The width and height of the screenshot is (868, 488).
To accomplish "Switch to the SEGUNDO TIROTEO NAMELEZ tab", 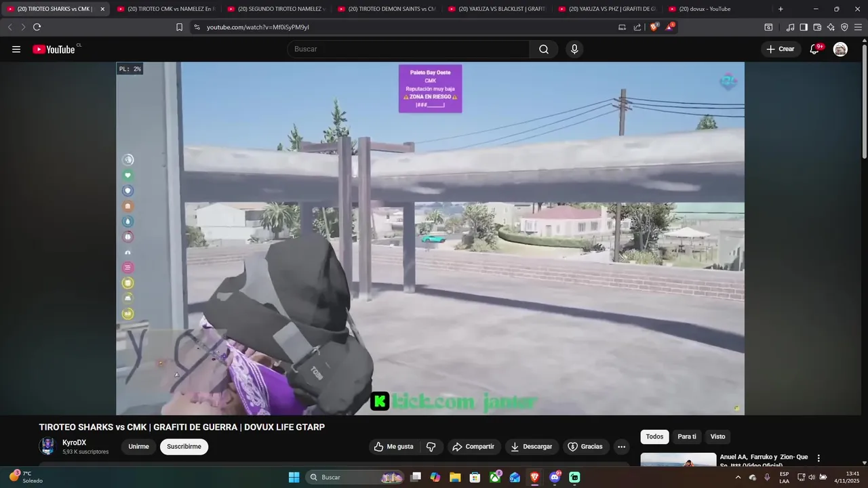I will pyautogui.click(x=276, y=9).
